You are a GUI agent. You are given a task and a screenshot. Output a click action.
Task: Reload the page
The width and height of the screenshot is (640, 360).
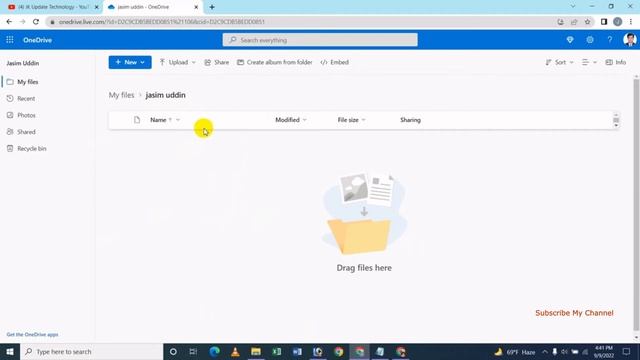click(36, 22)
